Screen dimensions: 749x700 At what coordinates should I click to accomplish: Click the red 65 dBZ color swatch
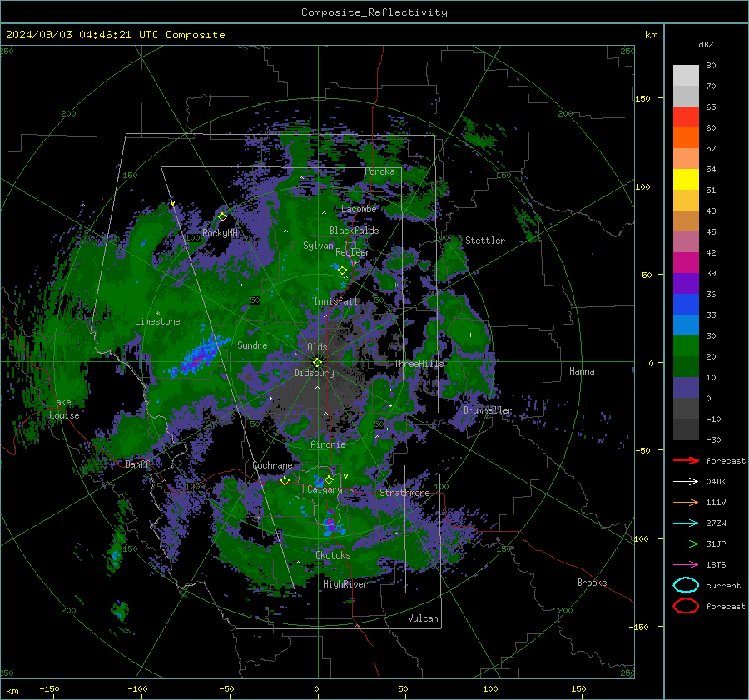[686, 117]
